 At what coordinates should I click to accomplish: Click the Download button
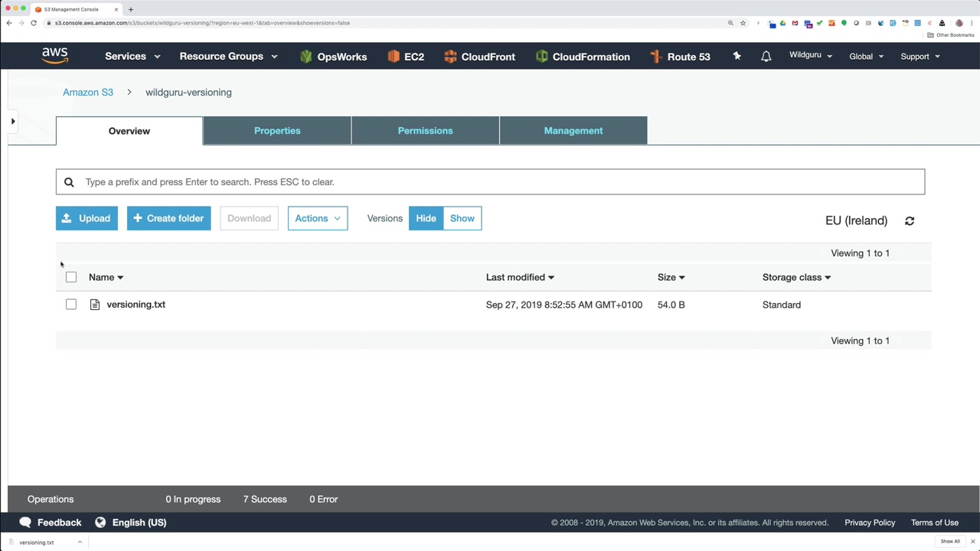(249, 218)
